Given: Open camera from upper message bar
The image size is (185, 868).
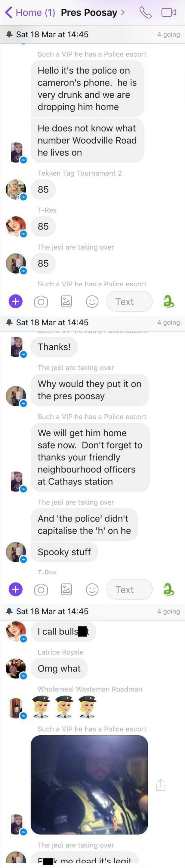Looking at the screenshot, I should point(41,301).
